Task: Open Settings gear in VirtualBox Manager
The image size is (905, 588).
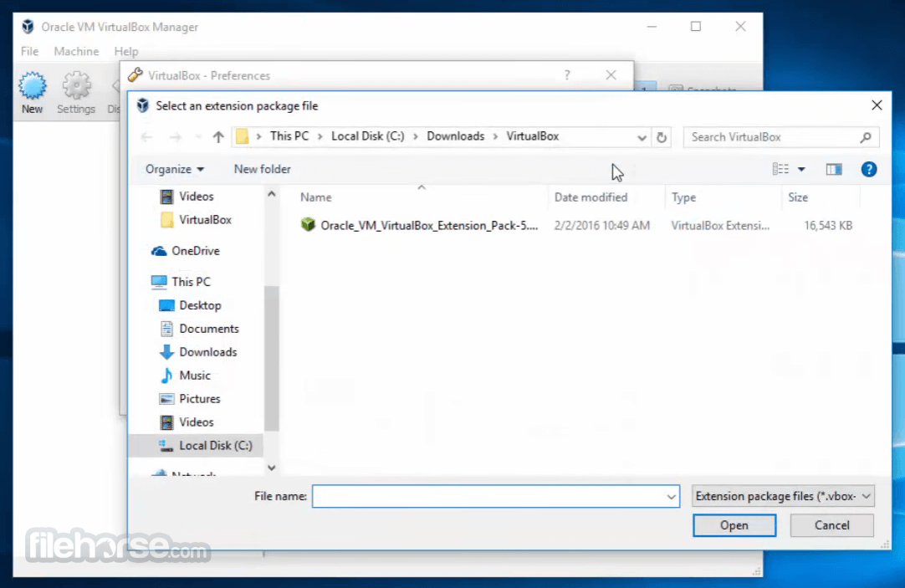Action: point(75,86)
